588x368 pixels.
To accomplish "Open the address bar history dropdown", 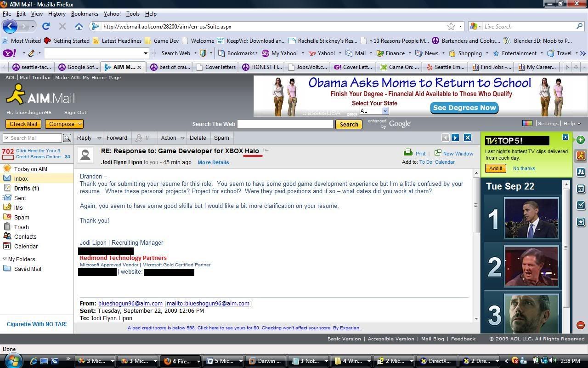I will 460,26.
